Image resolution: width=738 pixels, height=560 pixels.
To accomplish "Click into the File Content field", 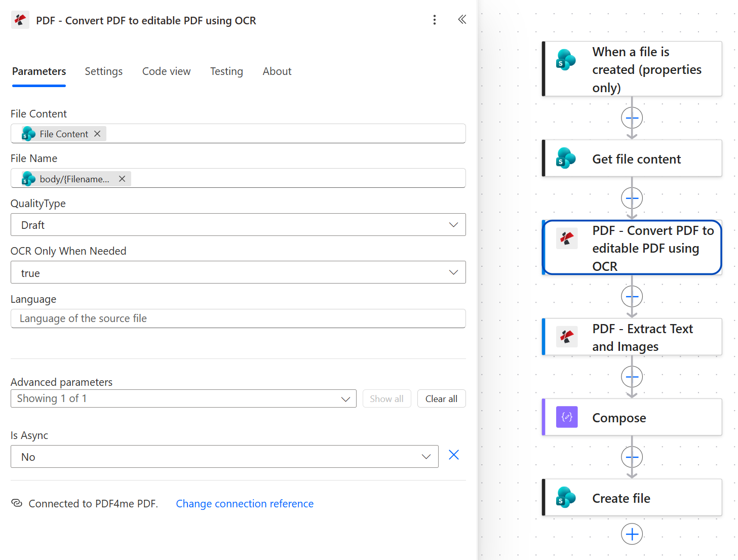I will tap(238, 134).
